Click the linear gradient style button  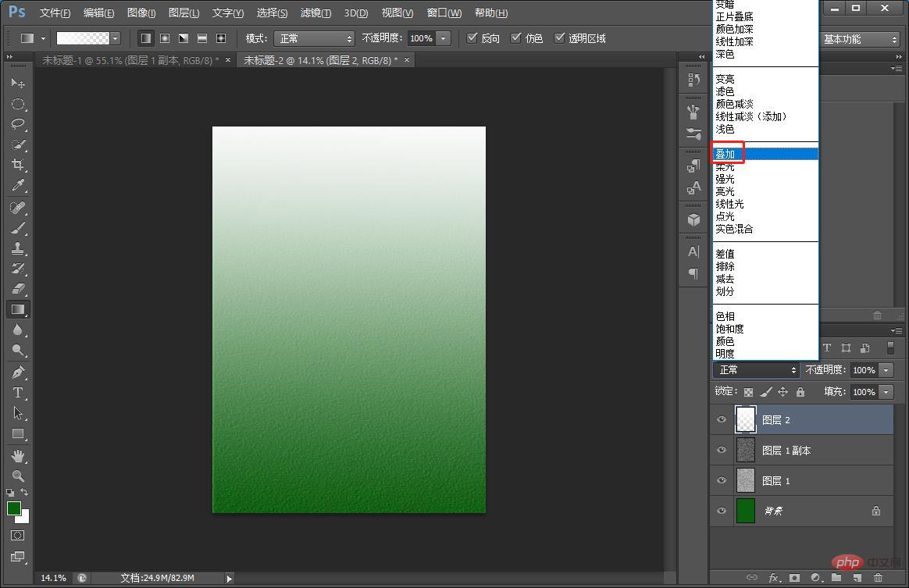pos(146,38)
